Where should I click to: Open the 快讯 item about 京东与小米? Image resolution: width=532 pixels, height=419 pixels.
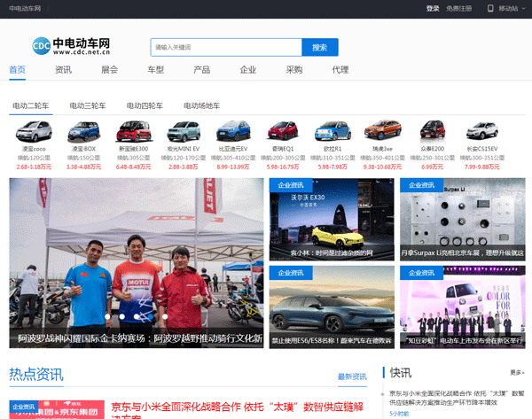457,398
